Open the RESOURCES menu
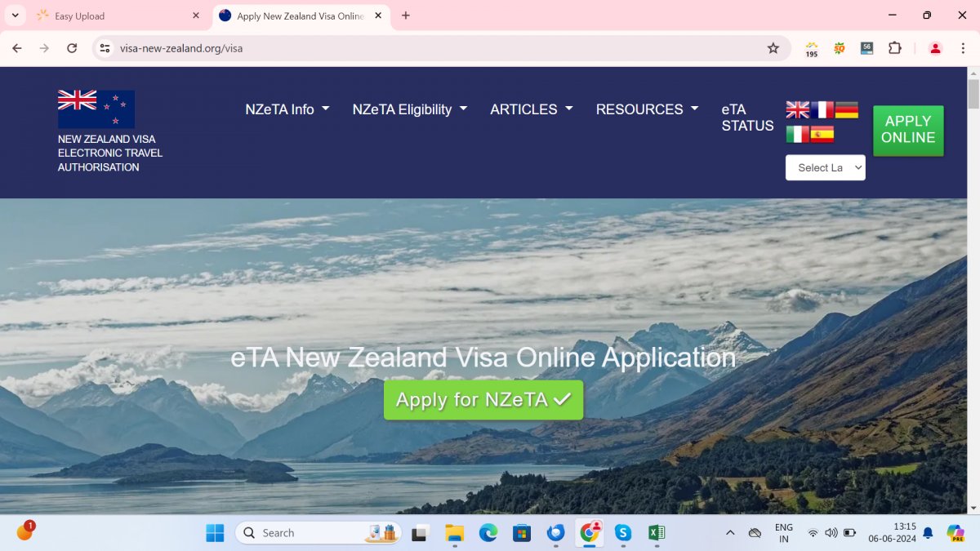The width and height of the screenshot is (980, 551). pos(648,109)
